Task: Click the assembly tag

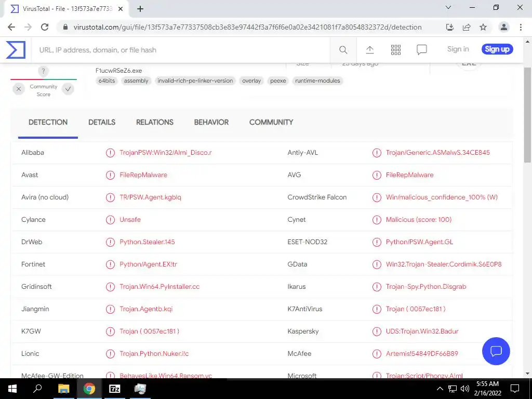Action: (136, 81)
